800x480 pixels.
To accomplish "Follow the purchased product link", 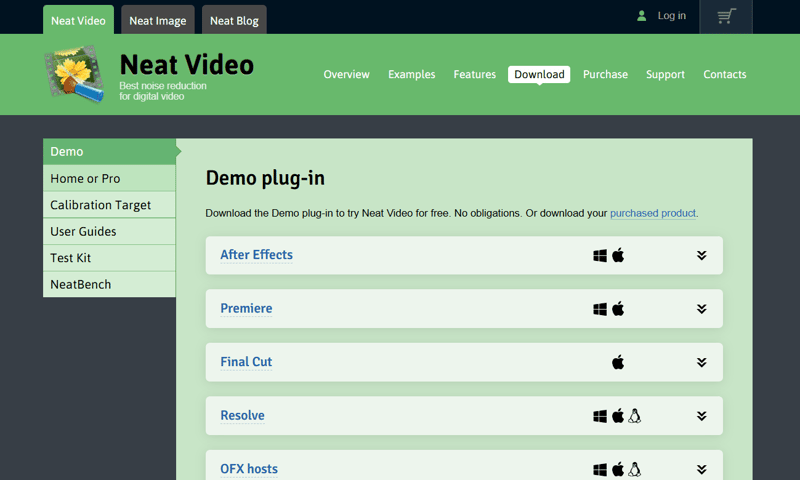I will coord(653,213).
